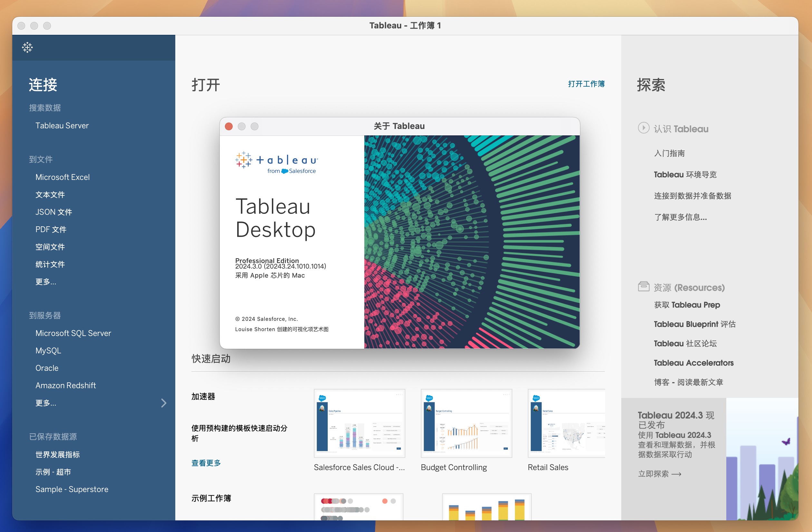The height and width of the screenshot is (532, 812).
Task: Choose 文本文件 connector
Action: [x=50, y=195]
